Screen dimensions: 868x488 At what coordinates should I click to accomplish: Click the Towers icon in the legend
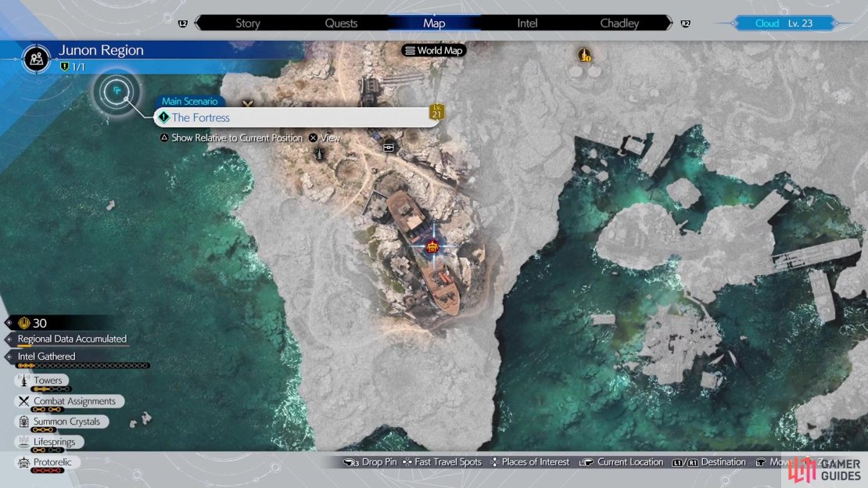point(23,381)
